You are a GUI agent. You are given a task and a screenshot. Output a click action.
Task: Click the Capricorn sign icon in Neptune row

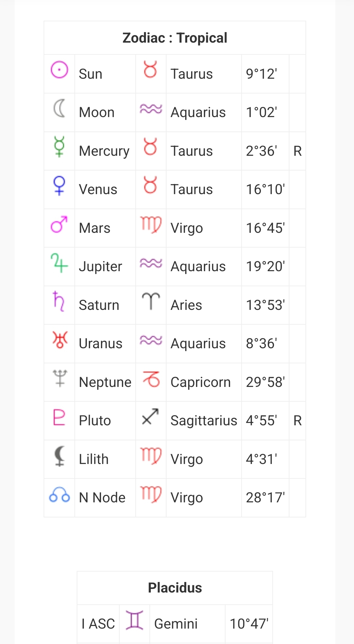(x=151, y=379)
